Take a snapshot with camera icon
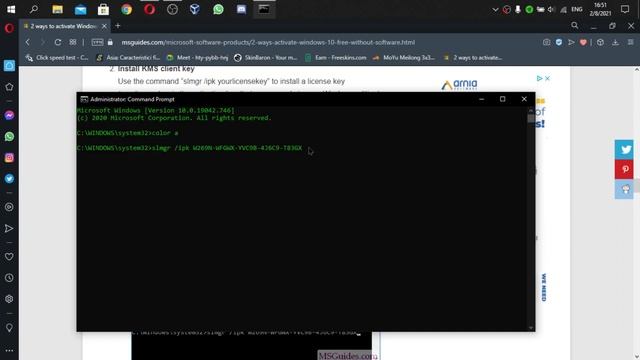The height and width of the screenshot is (360, 640). tap(546, 42)
